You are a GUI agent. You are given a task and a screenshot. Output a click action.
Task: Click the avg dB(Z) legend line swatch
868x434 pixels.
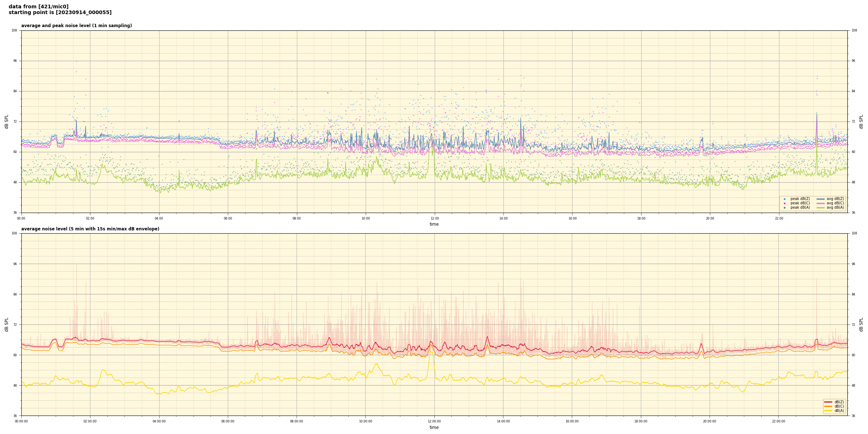(821, 199)
